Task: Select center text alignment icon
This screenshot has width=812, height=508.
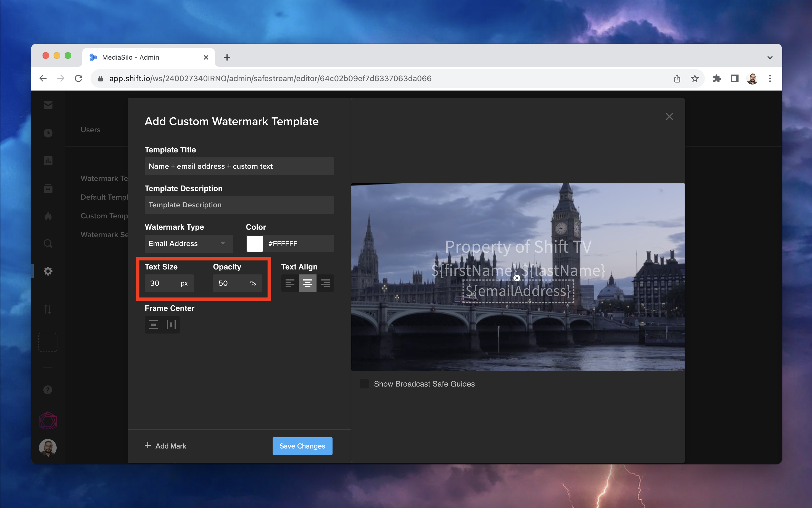Action: 307,283
